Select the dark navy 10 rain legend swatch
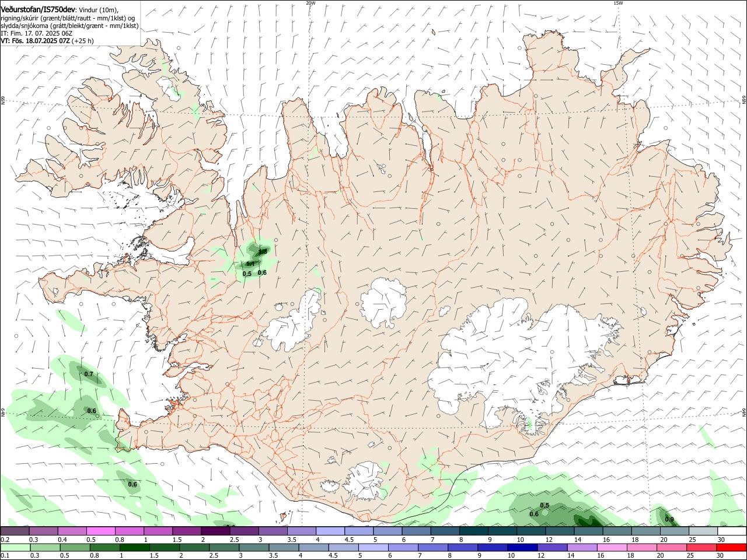Screen dimensions: 747x560 522,547
